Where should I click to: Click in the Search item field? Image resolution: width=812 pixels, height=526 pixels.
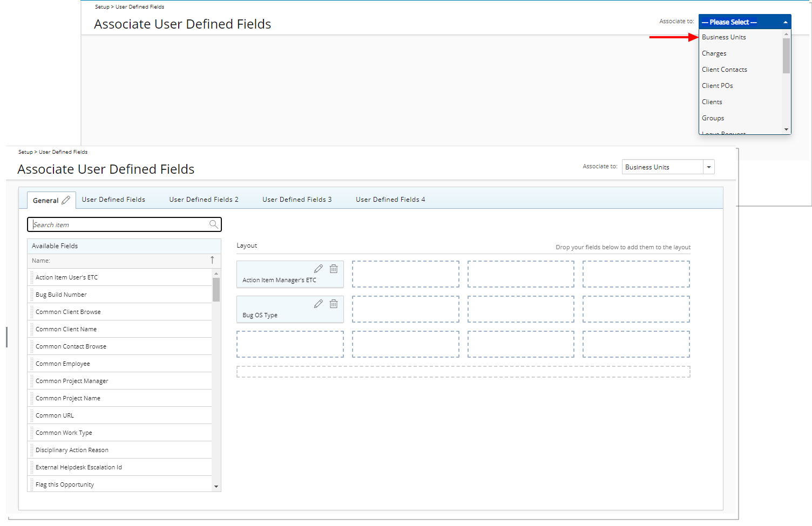119,224
